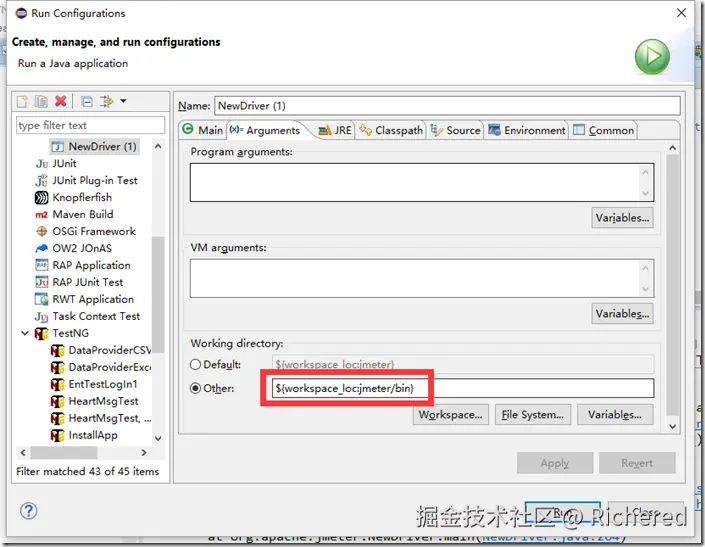Open Variables for VM arguments
705x547 pixels.
[622, 314]
